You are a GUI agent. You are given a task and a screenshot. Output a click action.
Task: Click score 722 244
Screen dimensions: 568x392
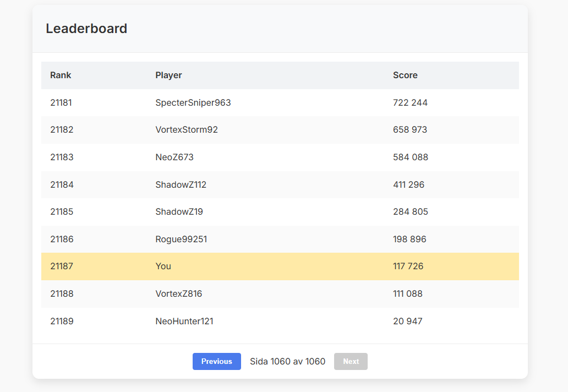tap(410, 102)
